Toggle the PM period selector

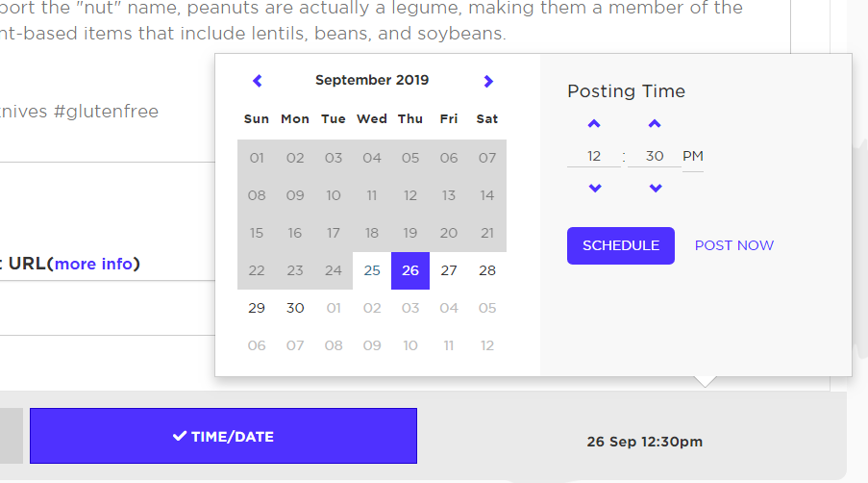coord(693,156)
